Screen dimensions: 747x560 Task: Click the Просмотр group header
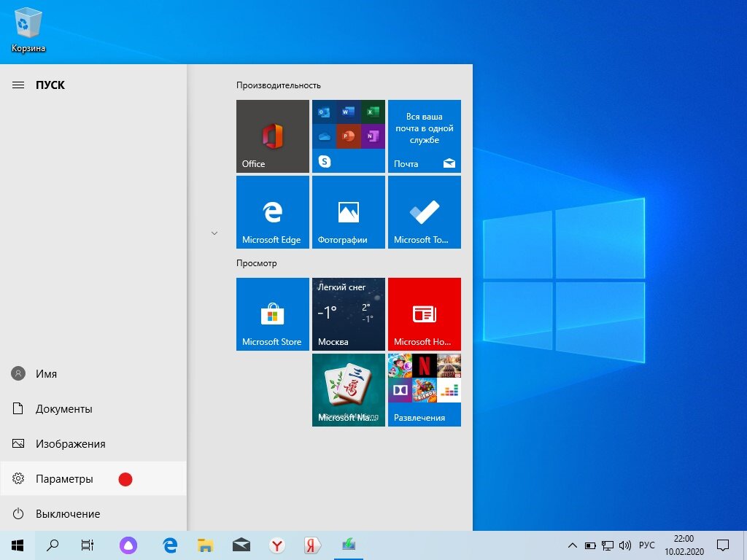[x=256, y=262]
